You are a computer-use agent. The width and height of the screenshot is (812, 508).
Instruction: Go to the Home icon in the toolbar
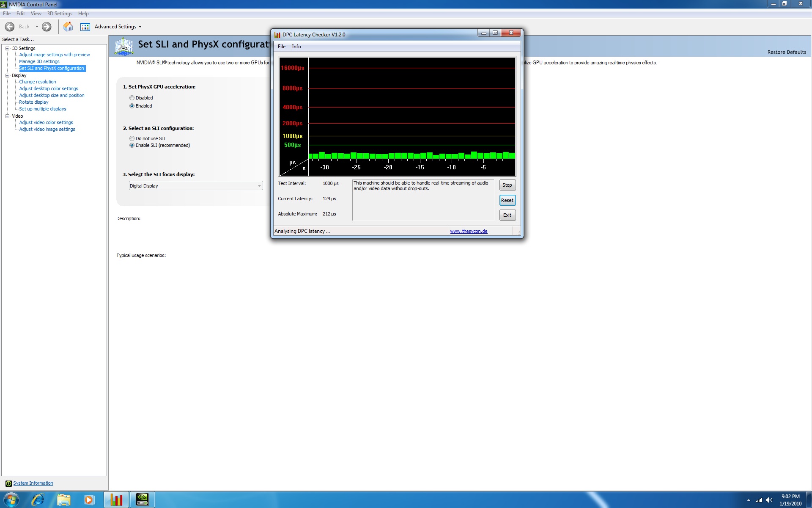click(x=68, y=27)
